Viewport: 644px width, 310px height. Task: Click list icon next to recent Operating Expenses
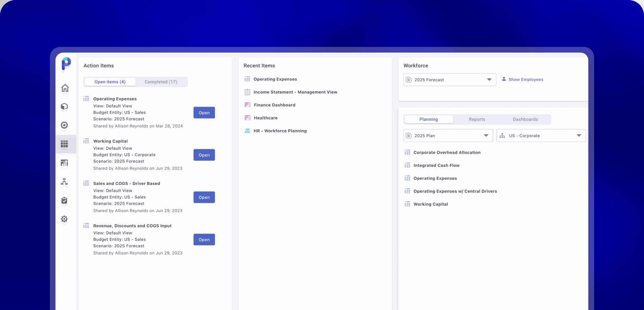coord(248,79)
